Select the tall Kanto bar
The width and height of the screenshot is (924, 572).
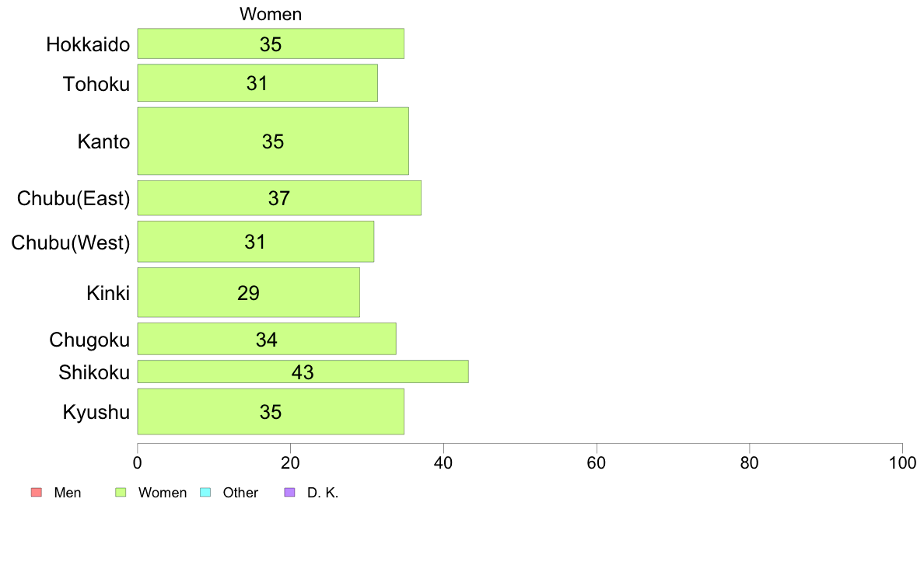pyautogui.click(x=273, y=141)
